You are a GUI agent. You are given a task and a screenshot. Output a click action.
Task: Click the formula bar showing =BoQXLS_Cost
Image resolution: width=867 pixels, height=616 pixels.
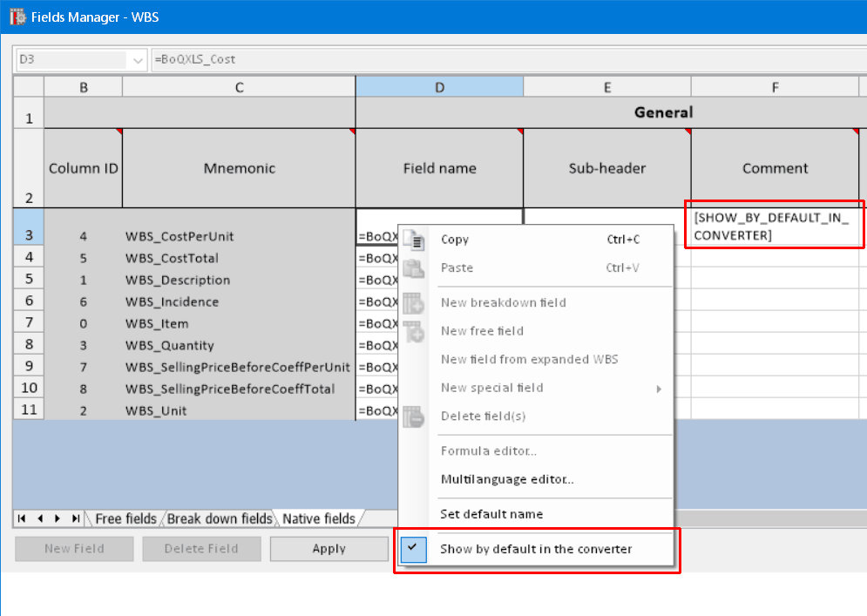[497, 60]
